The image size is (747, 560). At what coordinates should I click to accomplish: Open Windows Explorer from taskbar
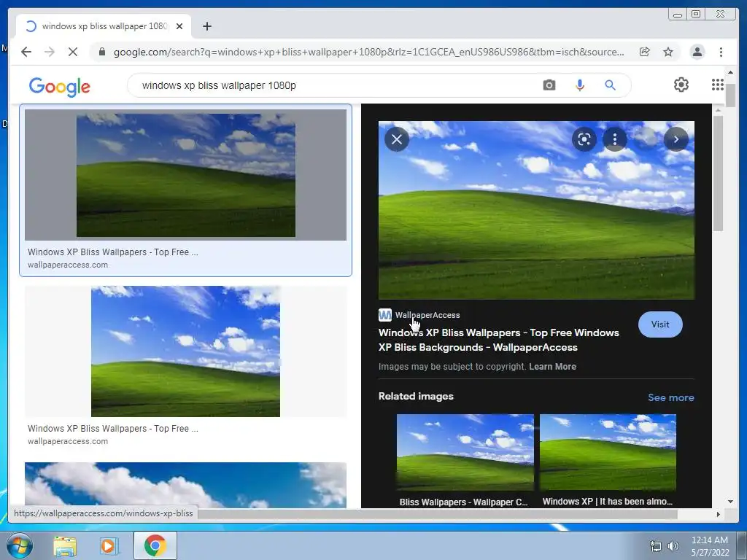[x=65, y=545]
